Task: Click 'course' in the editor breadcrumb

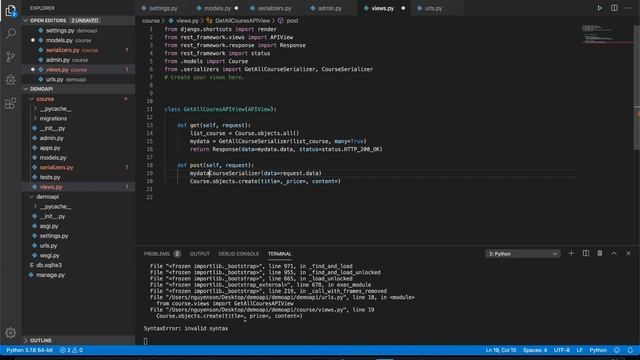Action: [x=151, y=20]
